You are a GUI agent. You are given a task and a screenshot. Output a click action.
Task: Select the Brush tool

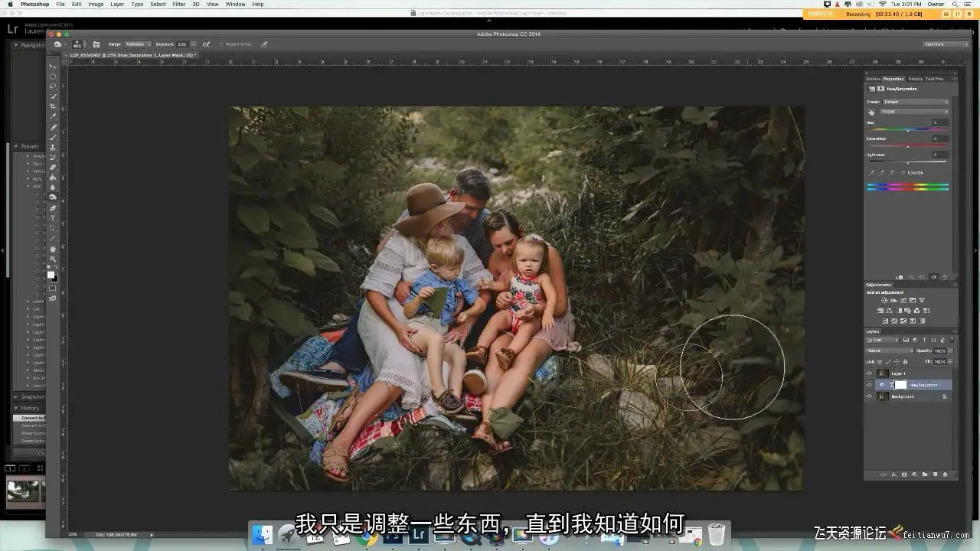tap(53, 136)
